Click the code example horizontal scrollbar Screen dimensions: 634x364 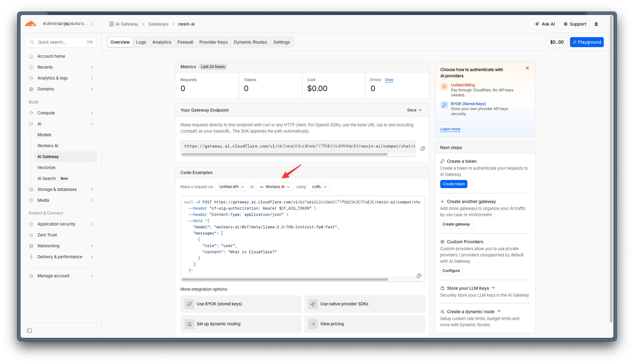[x=285, y=279]
